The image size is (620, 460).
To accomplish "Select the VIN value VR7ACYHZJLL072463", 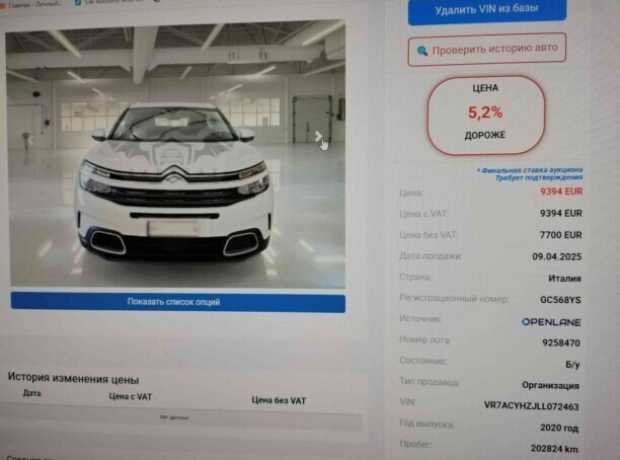I will 531,406.
